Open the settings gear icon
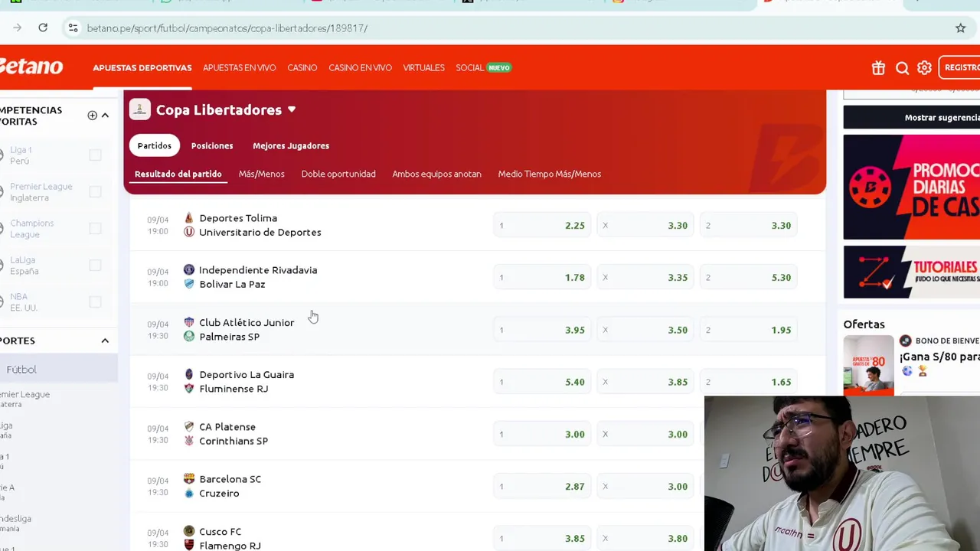 click(924, 68)
